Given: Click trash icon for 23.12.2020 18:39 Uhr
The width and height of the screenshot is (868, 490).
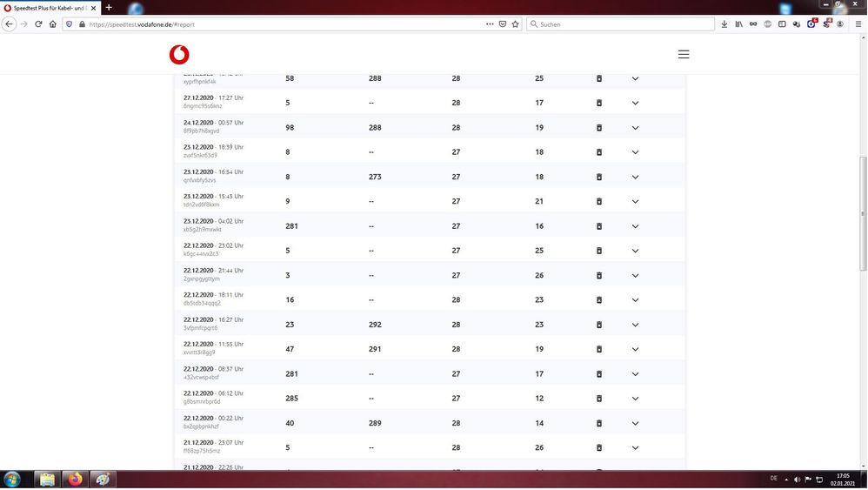Looking at the screenshot, I should pos(599,152).
